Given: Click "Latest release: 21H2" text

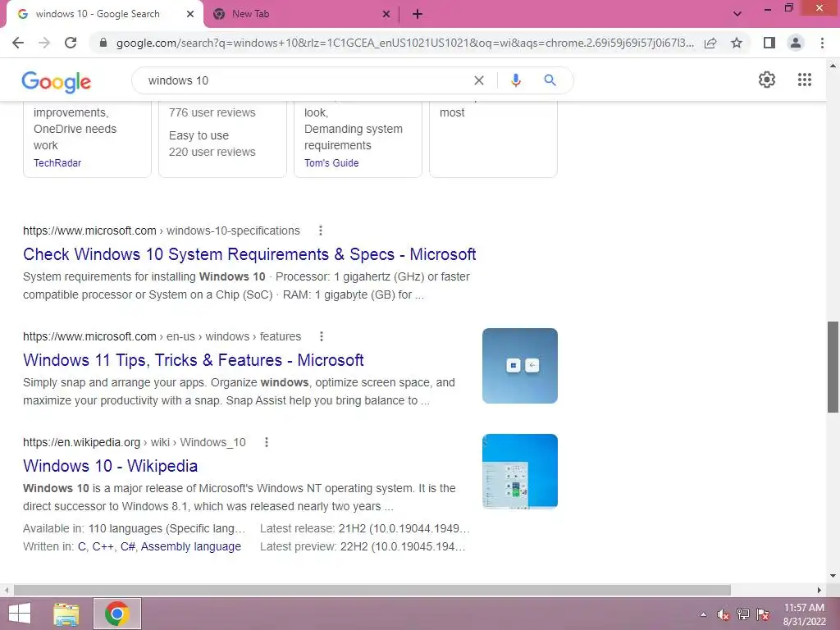Looking at the screenshot, I should (365, 528).
